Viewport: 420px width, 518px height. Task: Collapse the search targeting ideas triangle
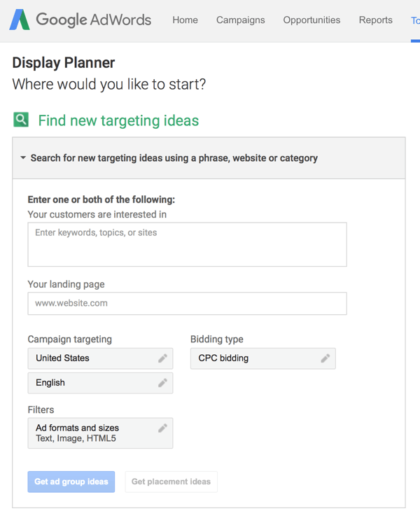click(23, 158)
